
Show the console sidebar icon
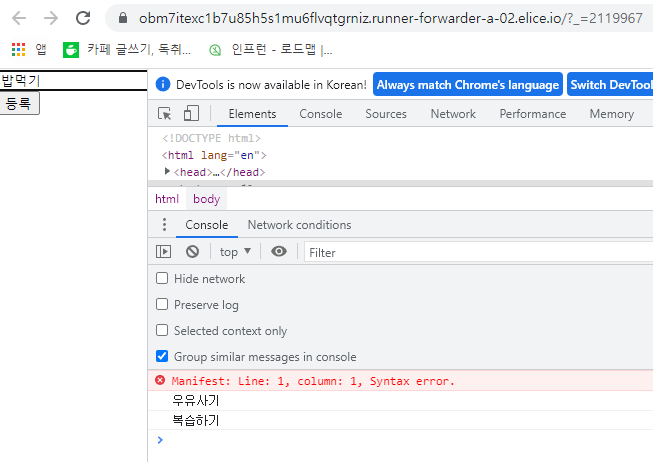163,252
